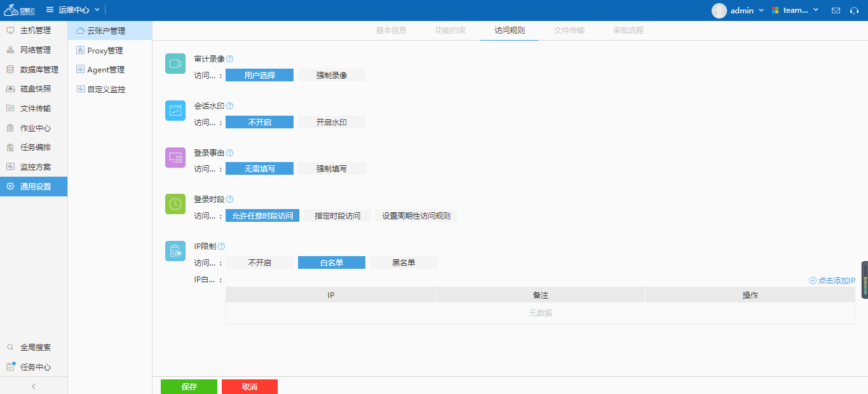Switch to the 审批流程 tab
868x394 pixels.
[x=628, y=31]
